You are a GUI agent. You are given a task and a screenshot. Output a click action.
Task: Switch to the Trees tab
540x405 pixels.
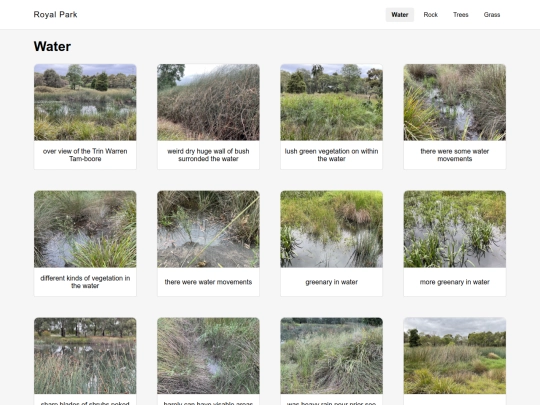pos(460,15)
